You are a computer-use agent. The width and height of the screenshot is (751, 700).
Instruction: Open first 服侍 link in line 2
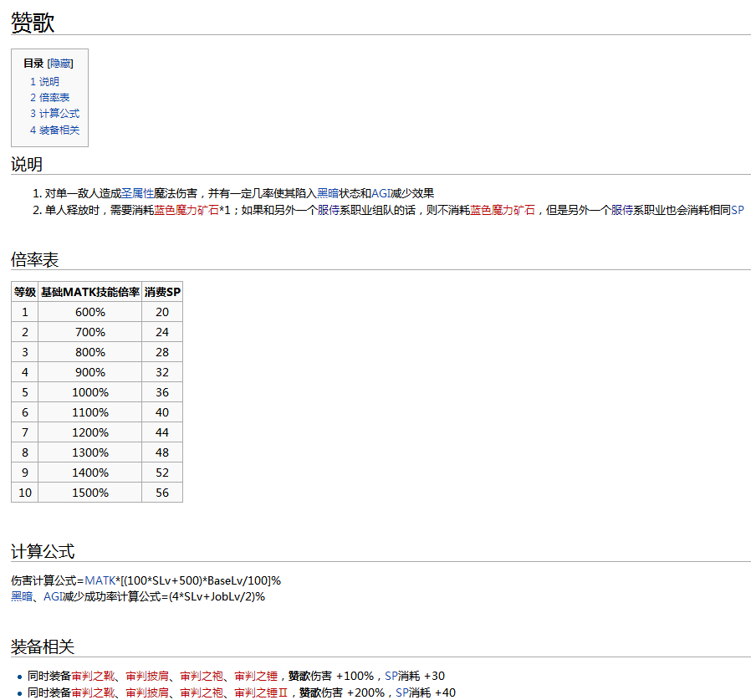[x=329, y=210]
